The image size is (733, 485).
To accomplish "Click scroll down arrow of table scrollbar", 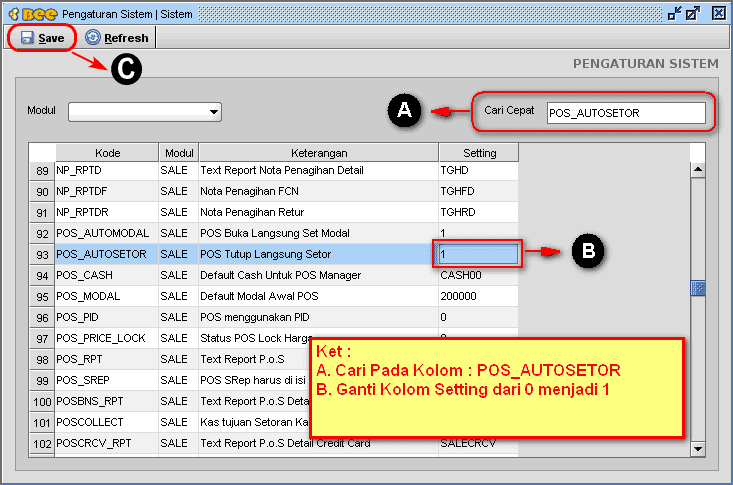I will pos(698,449).
